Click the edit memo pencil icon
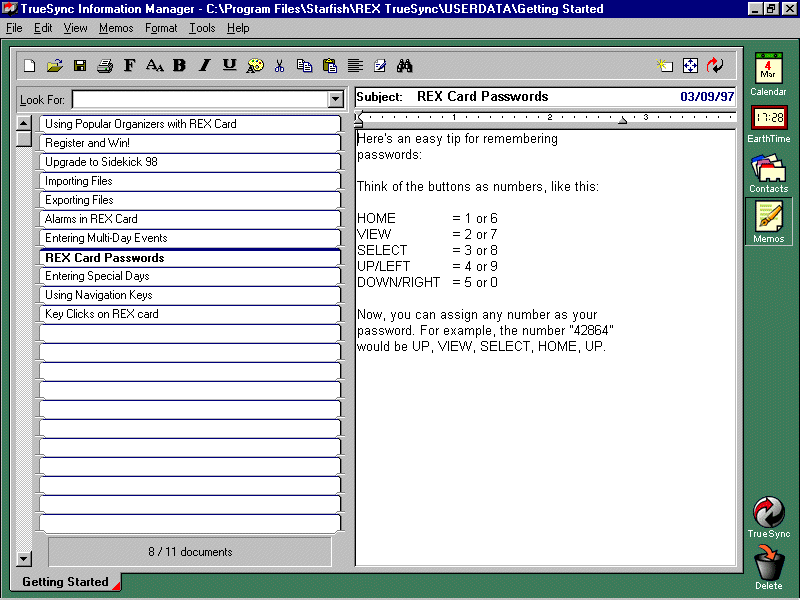 [x=380, y=65]
